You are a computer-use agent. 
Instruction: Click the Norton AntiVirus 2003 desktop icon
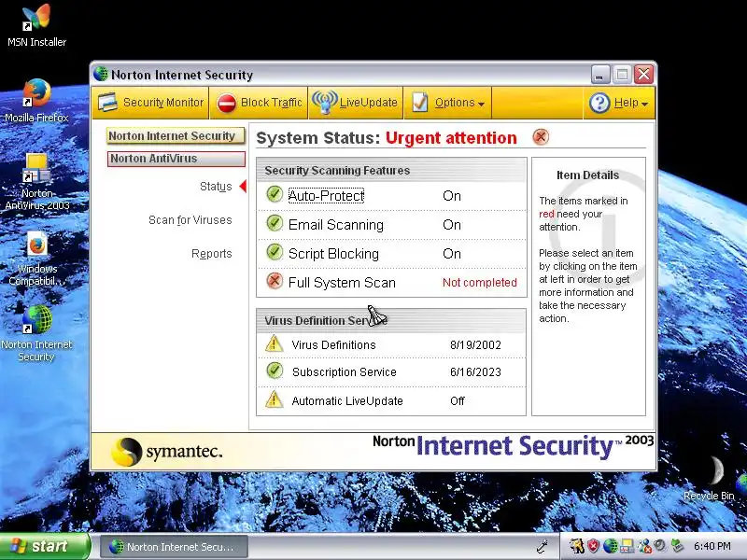36,182
